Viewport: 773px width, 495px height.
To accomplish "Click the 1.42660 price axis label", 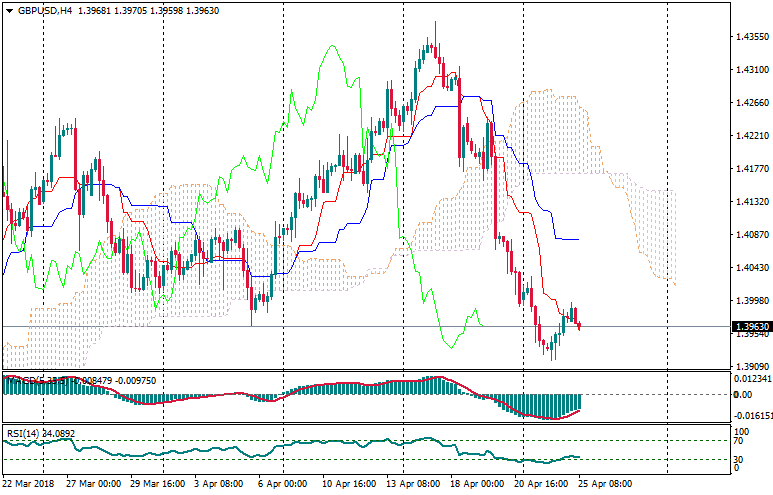I will 750,103.
